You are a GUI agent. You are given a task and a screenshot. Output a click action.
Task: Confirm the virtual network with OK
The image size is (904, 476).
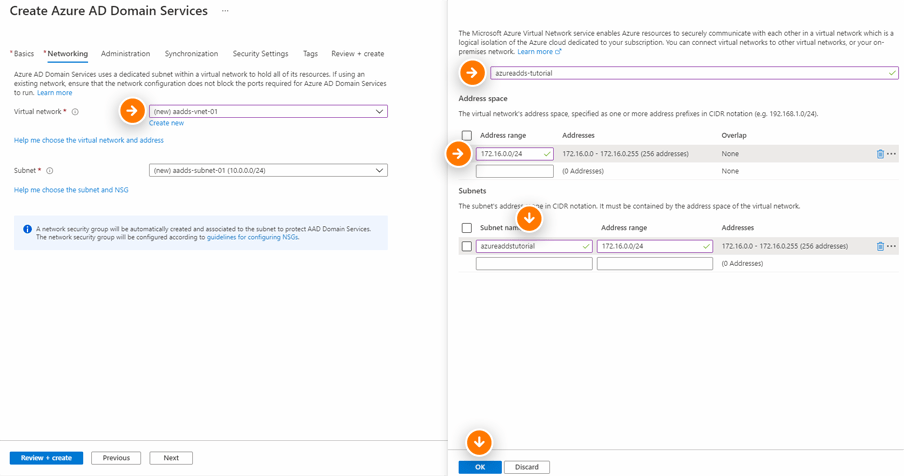pos(480,467)
